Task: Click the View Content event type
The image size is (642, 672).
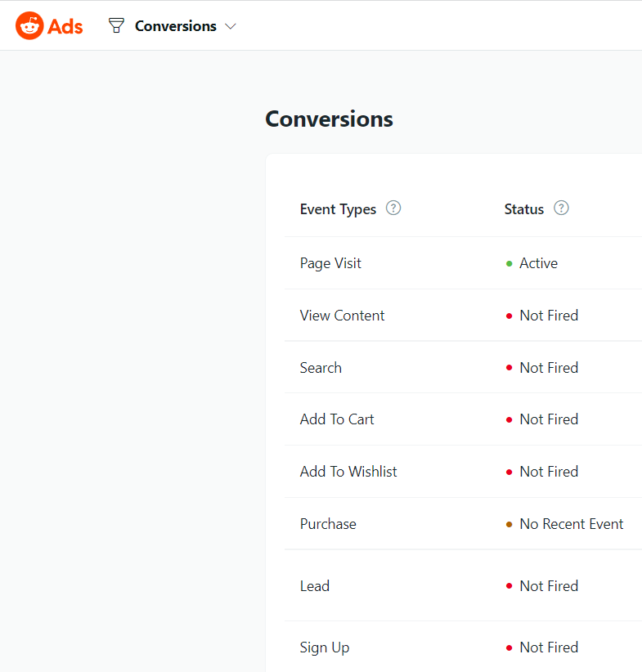Action: tap(342, 315)
